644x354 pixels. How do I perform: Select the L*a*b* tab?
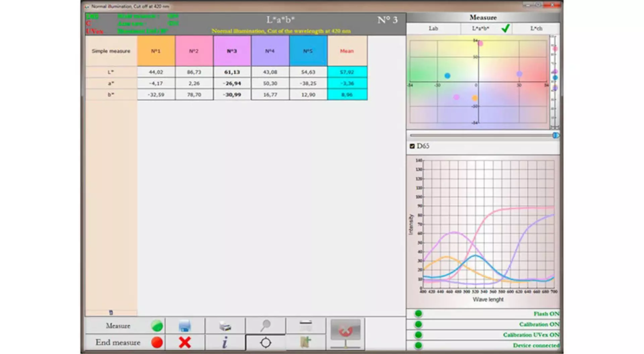pos(481,28)
